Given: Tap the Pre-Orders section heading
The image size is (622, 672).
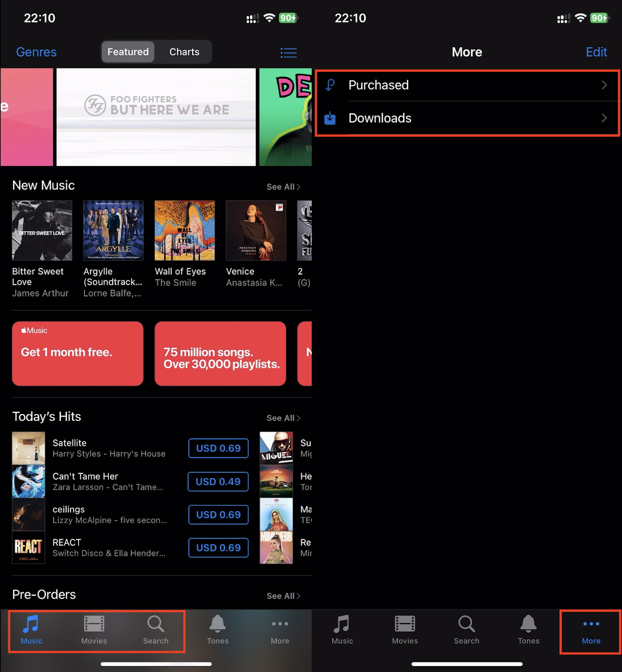Looking at the screenshot, I should 44,595.
